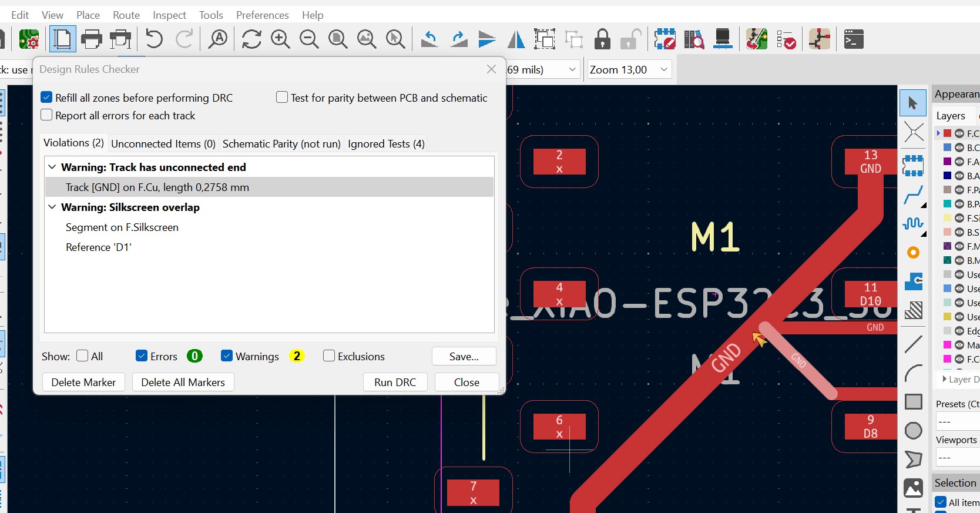The height and width of the screenshot is (513, 980).
Task: Uncheck All items in Selection Filter
Action: 941,502
